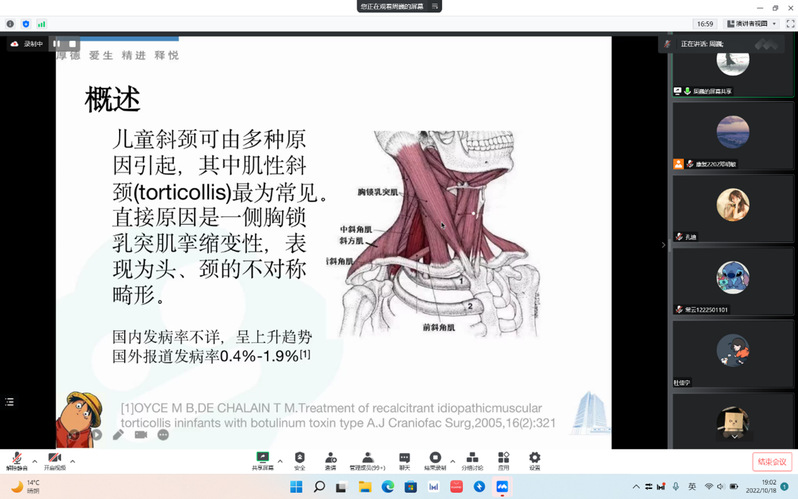Unmute microphone in meeting toolbar
Image resolution: width=798 pixels, height=499 pixels.
17,459
